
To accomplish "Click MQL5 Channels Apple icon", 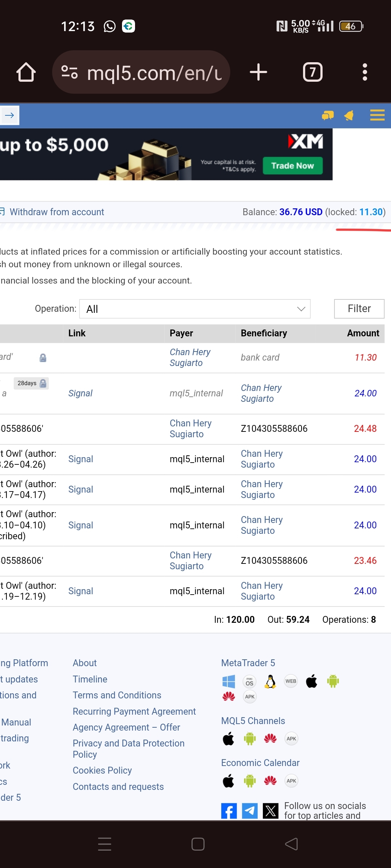I will coord(228,739).
